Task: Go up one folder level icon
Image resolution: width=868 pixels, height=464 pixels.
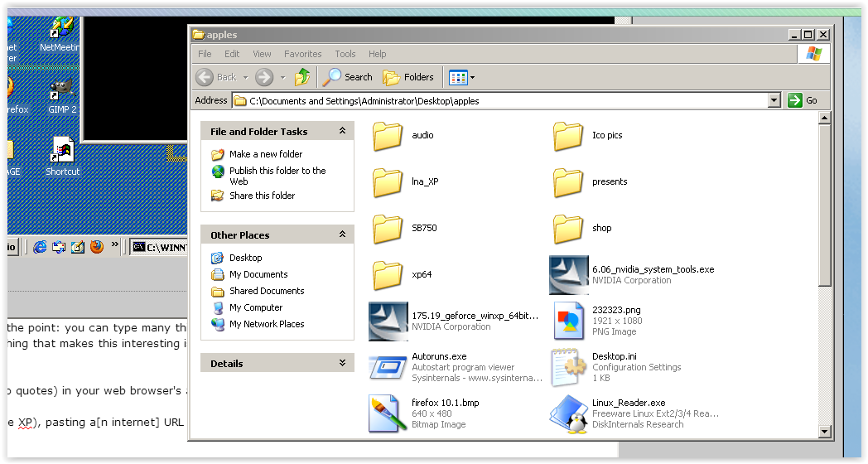Action: click(302, 77)
